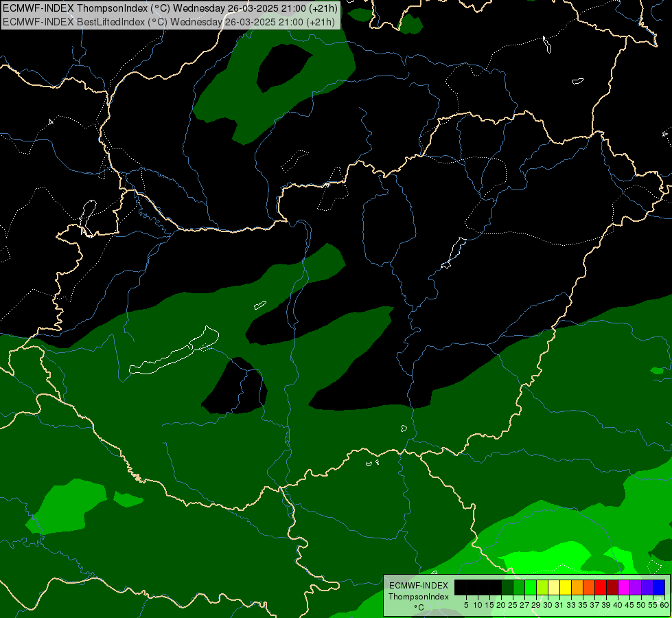Click the pure yellow 31–33 legend swatch
The width and height of the screenshot is (672, 618).
coord(566,587)
